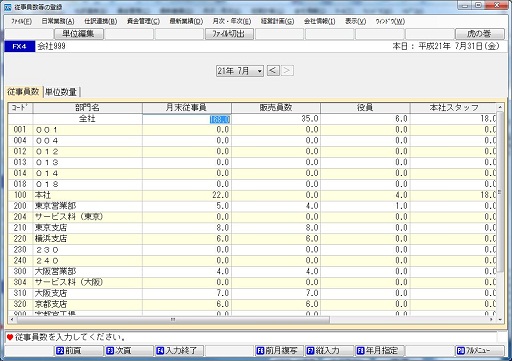Image resolution: width=512 pixels, height=361 pixels.
Task: Switch to the 単位数量 tab
Action: tap(61, 92)
